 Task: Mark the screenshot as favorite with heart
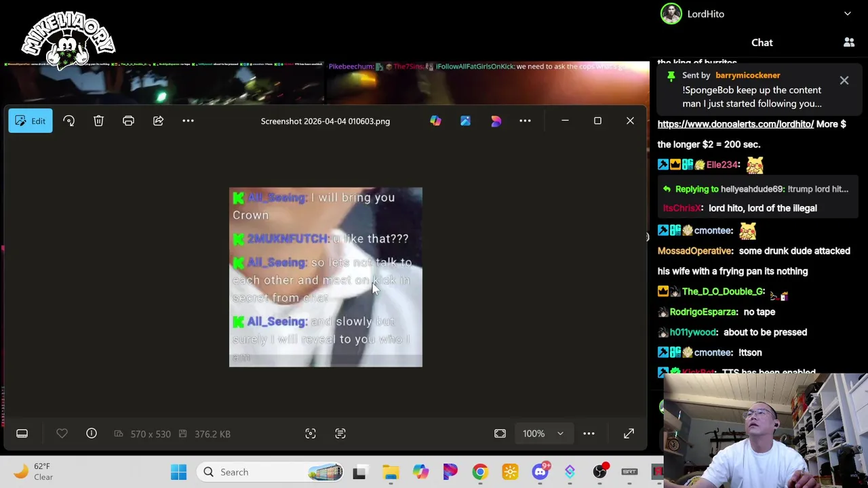(62, 434)
